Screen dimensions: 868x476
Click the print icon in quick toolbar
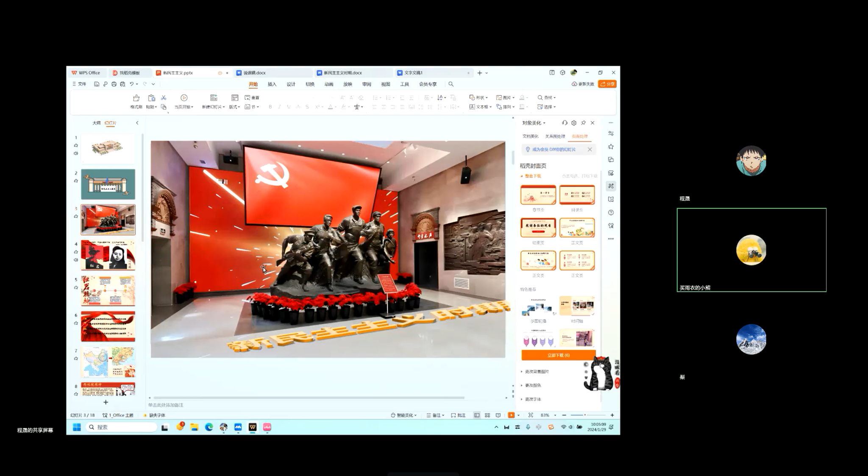click(x=114, y=84)
